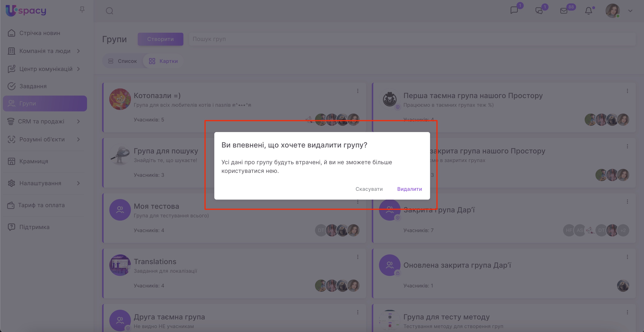Open Завдання in sidebar
Screen dimensions: 644x332
click(x=33, y=86)
